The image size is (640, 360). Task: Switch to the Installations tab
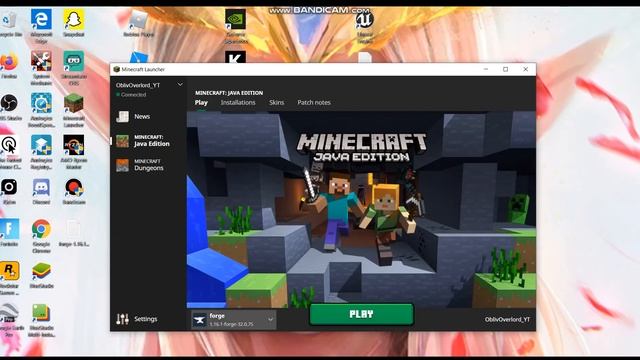[238, 102]
